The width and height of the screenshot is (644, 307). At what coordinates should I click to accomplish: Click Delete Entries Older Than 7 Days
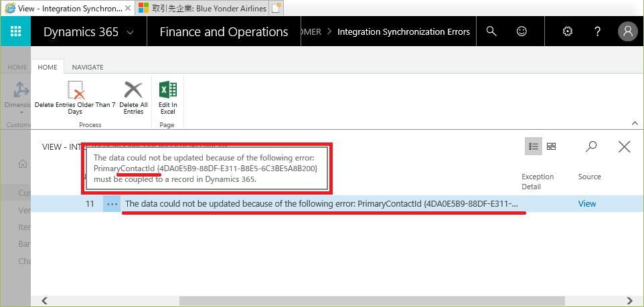[x=75, y=97]
